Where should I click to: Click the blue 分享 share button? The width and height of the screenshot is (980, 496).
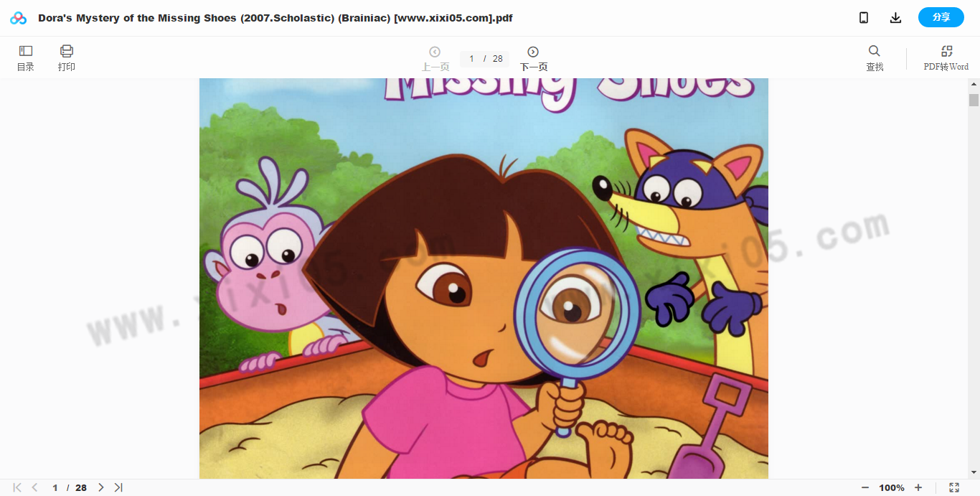(941, 17)
